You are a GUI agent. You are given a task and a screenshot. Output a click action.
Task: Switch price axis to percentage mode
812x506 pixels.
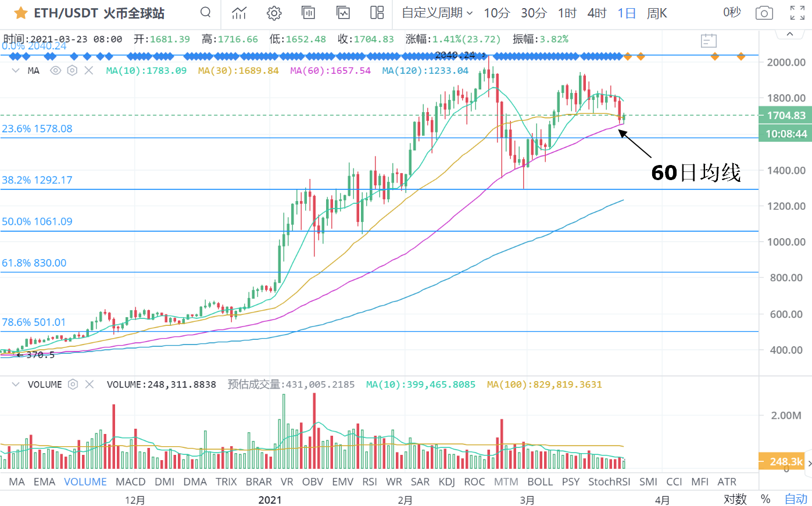(x=765, y=499)
